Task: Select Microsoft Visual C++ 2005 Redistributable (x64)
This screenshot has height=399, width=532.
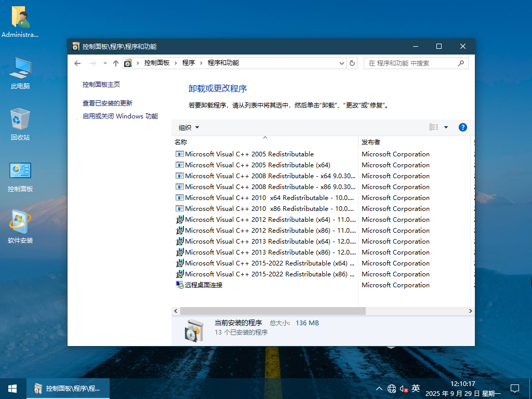Action: pos(257,165)
